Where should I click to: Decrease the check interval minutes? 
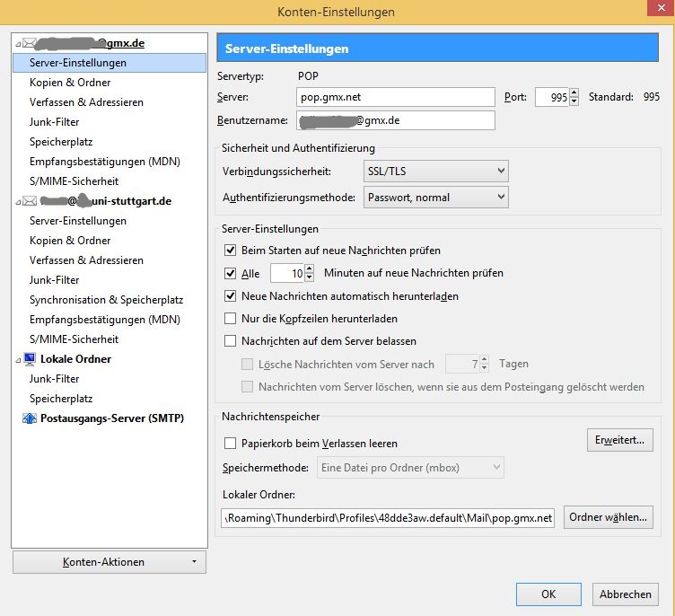[x=309, y=277]
